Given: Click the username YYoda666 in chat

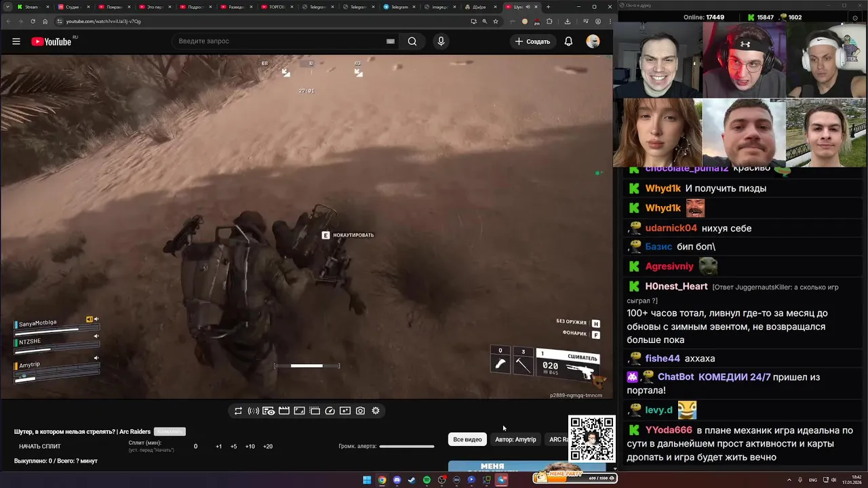Looking at the screenshot, I should 669,430.
